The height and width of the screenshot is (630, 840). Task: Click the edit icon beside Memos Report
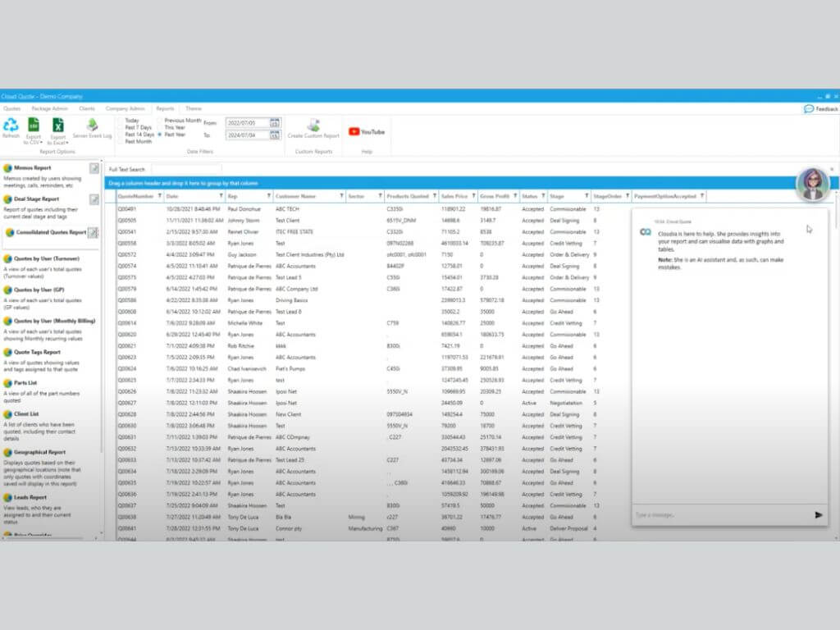(x=94, y=169)
